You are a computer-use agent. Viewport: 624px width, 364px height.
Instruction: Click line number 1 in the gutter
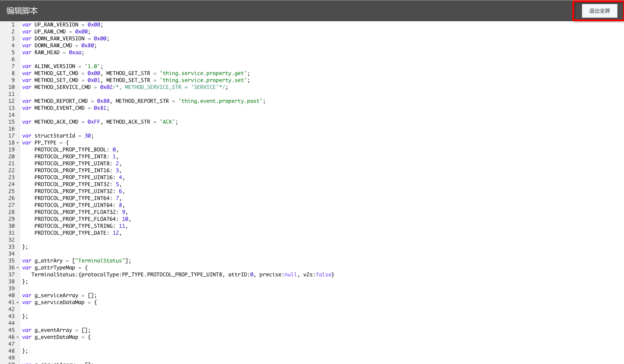(x=13, y=25)
